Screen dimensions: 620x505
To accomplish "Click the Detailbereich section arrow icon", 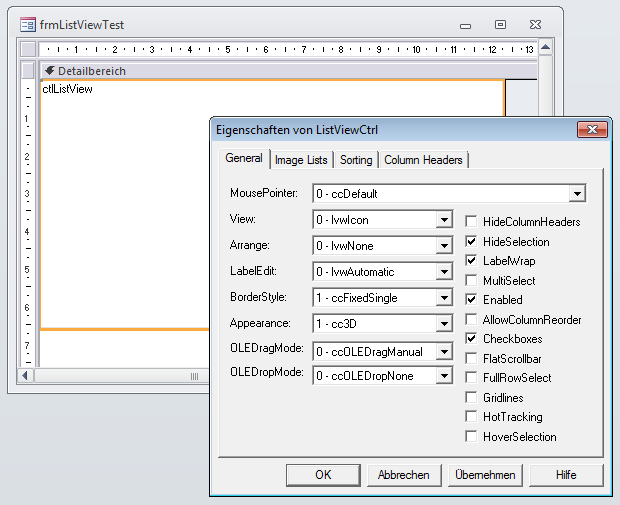I will (49, 71).
